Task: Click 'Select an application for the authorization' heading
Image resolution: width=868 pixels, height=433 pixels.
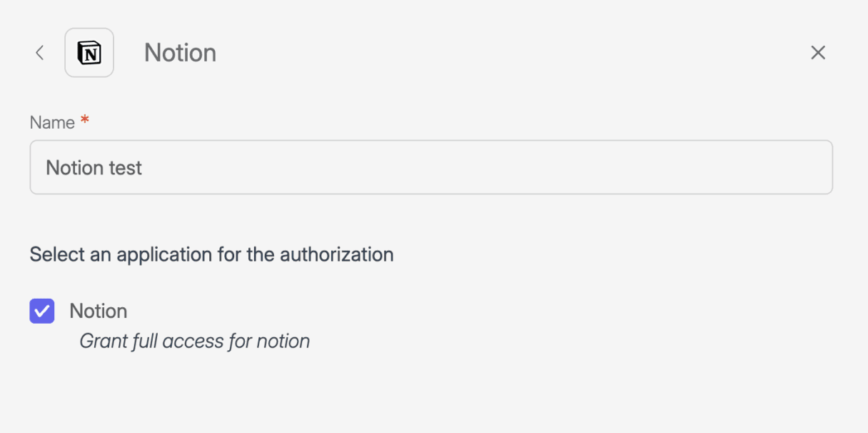Action: [211, 254]
